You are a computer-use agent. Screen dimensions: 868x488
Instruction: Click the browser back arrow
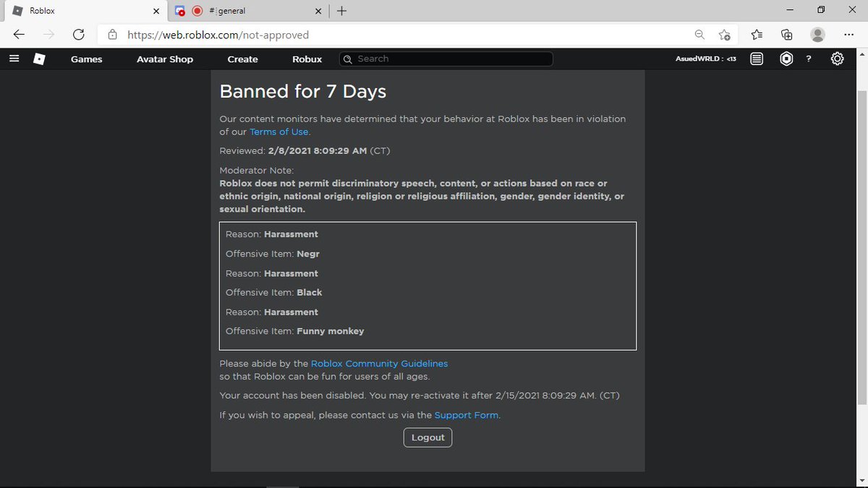[20, 35]
